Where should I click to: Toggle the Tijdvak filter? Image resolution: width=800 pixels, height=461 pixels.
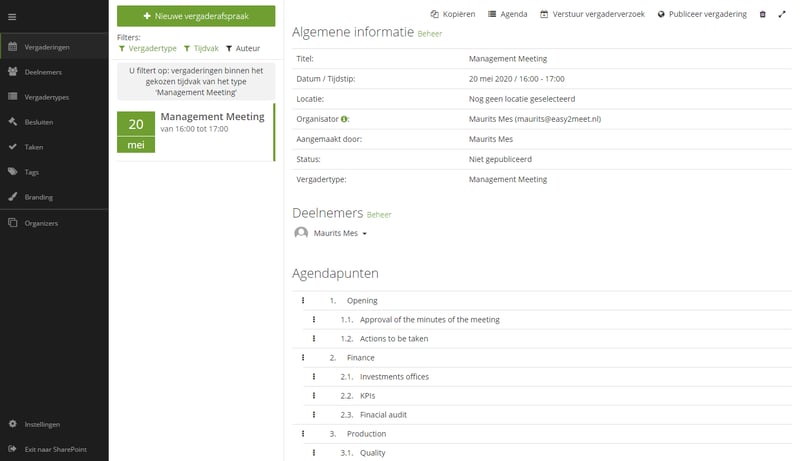coord(202,48)
